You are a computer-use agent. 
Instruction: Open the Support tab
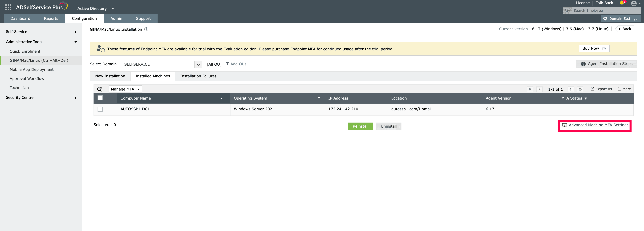tap(143, 18)
